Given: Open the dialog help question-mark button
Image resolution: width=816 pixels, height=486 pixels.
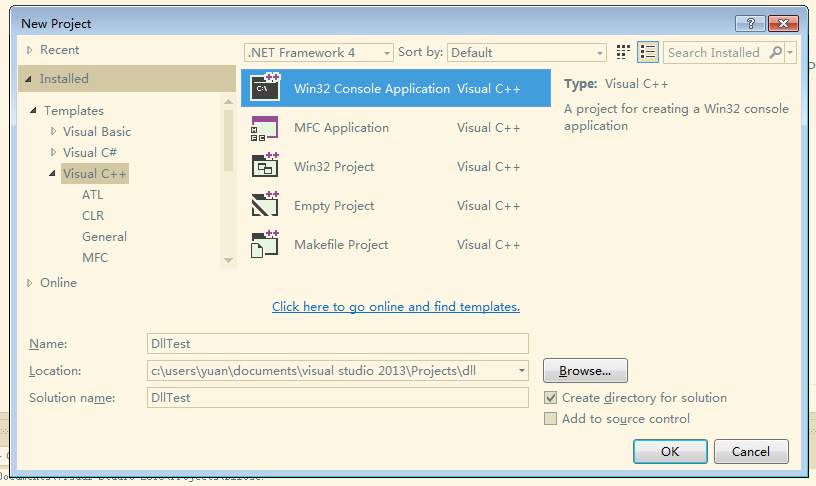Looking at the screenshot, I should [750, 23].
